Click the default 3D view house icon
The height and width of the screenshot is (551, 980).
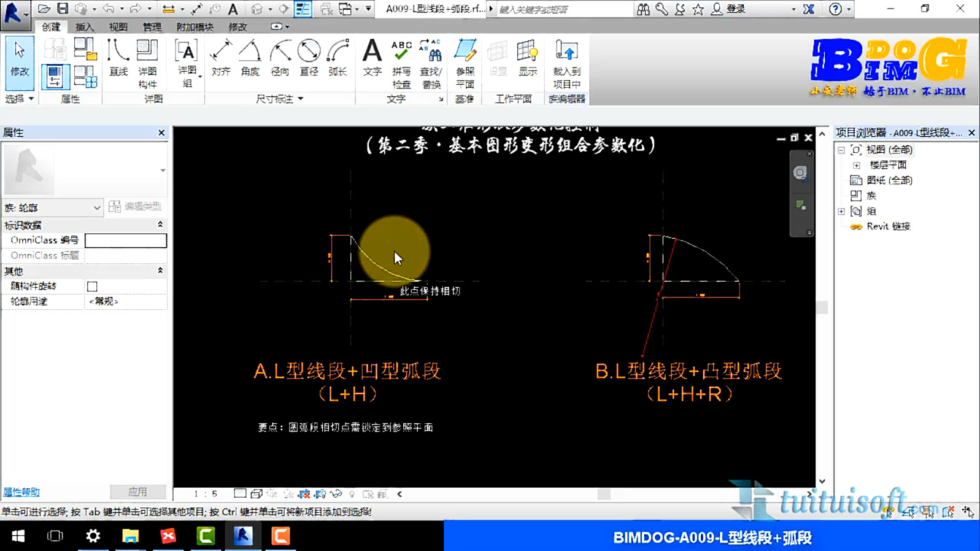[x=257, y=9]
